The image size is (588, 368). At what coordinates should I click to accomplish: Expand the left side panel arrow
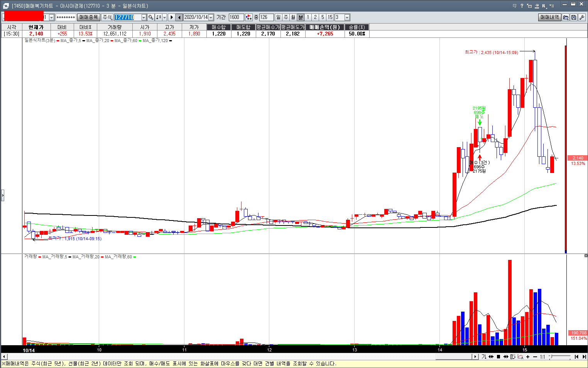2,195
